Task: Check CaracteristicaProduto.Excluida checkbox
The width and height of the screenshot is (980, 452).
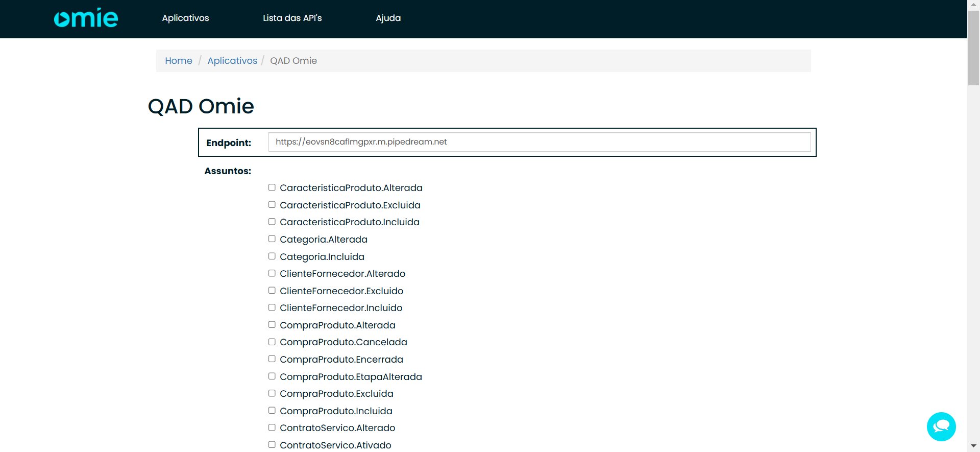Action: click(272, 205)
